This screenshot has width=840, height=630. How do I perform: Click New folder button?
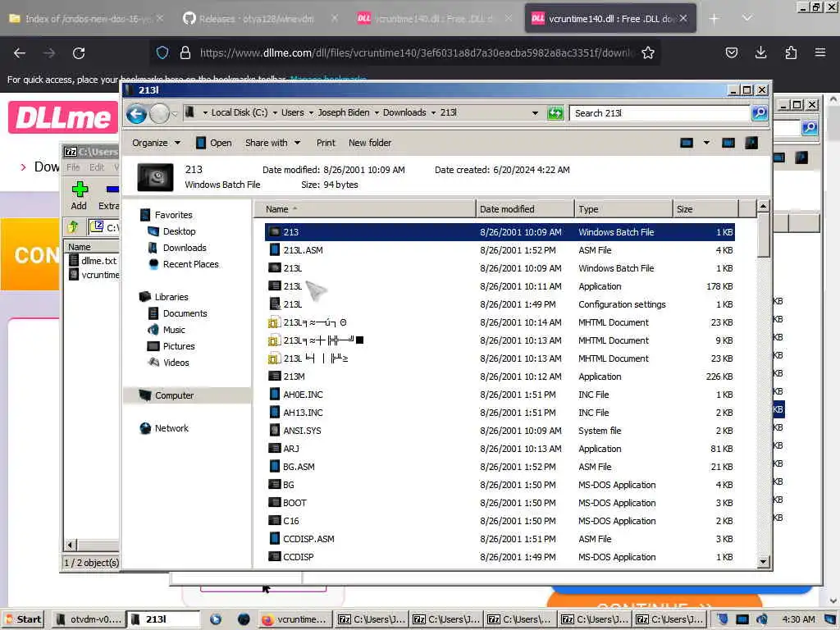point(370,143)
